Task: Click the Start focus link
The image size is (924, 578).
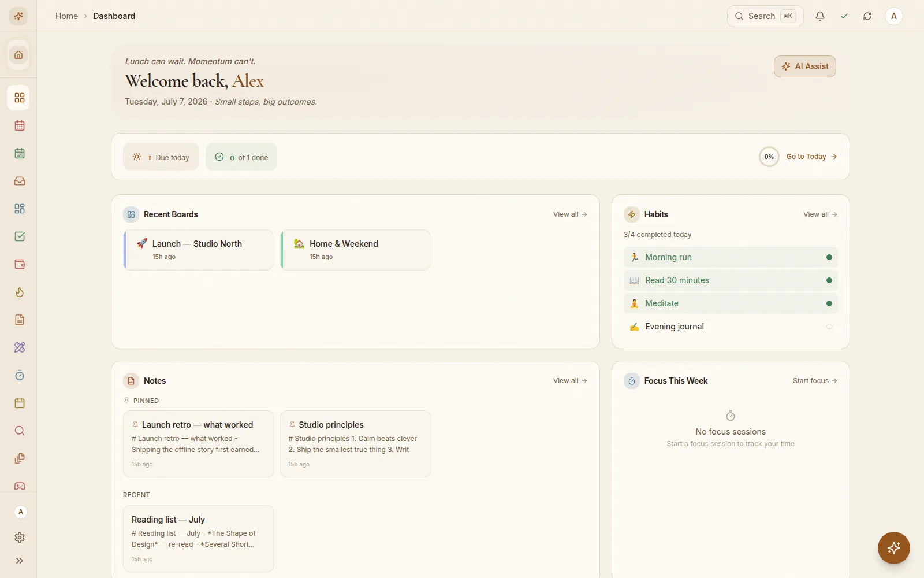Action: tap(815, 381)
